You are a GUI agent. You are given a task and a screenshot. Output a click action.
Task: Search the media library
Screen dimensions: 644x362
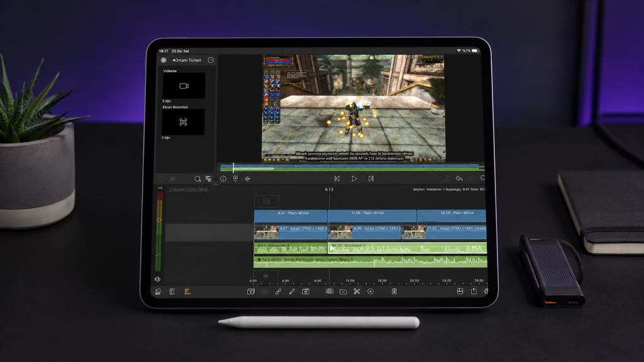pyautogui.click(x=197, y=179)
